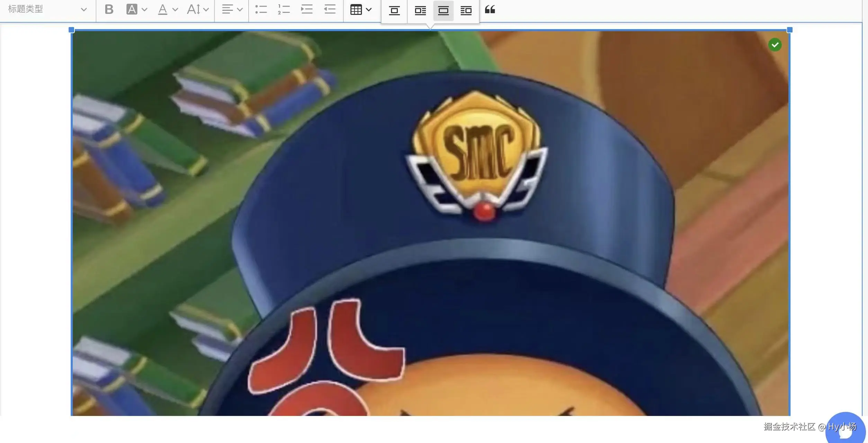Enable wrap-text-right image alignment
The width and height of the screenshot is (868, 443).
(420, 11)
